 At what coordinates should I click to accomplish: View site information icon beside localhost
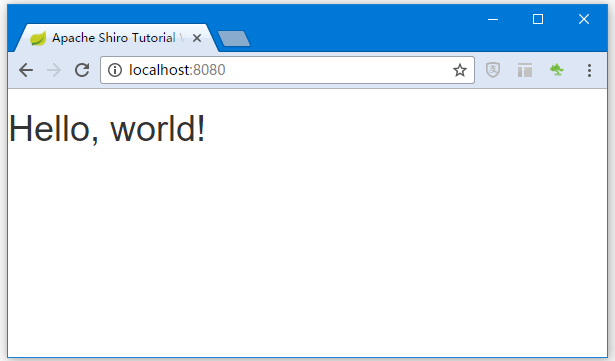[115, 70]
